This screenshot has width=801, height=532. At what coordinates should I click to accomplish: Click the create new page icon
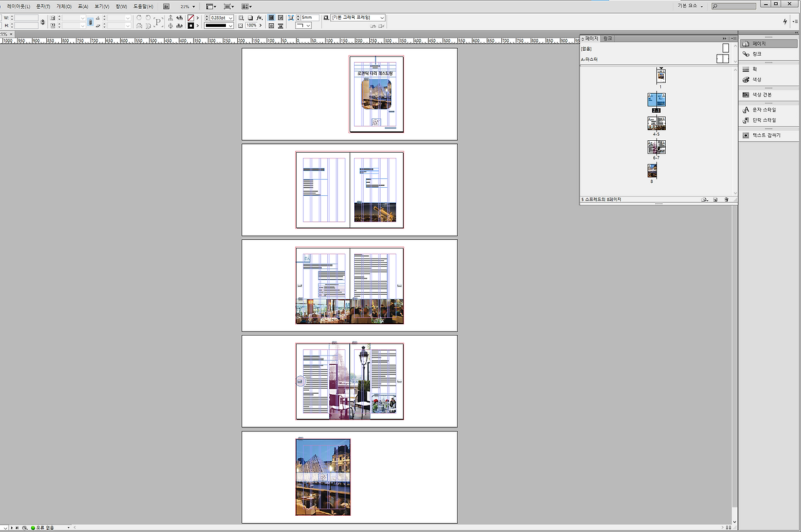click(715, 200)
